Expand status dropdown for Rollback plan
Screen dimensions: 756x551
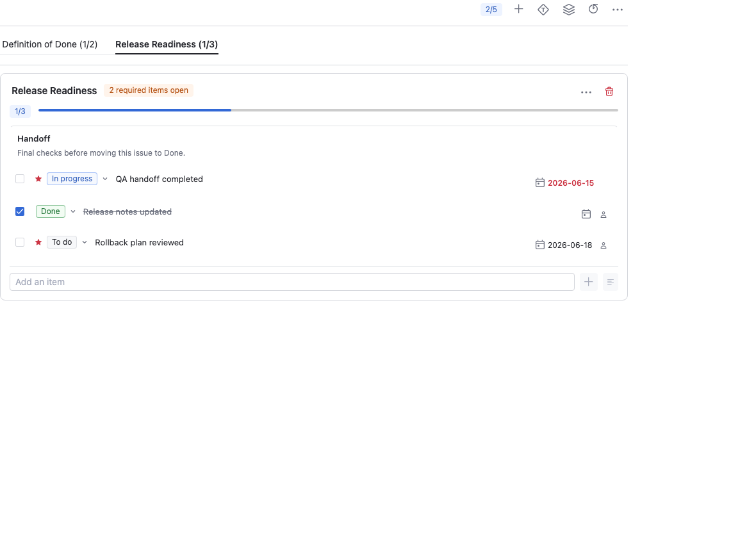tap(85, 242)
